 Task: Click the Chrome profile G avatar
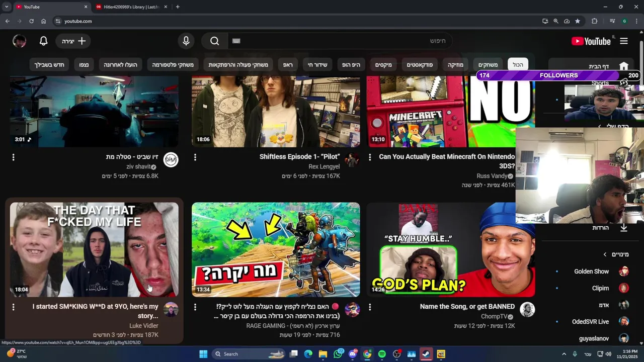pos(624,21)
